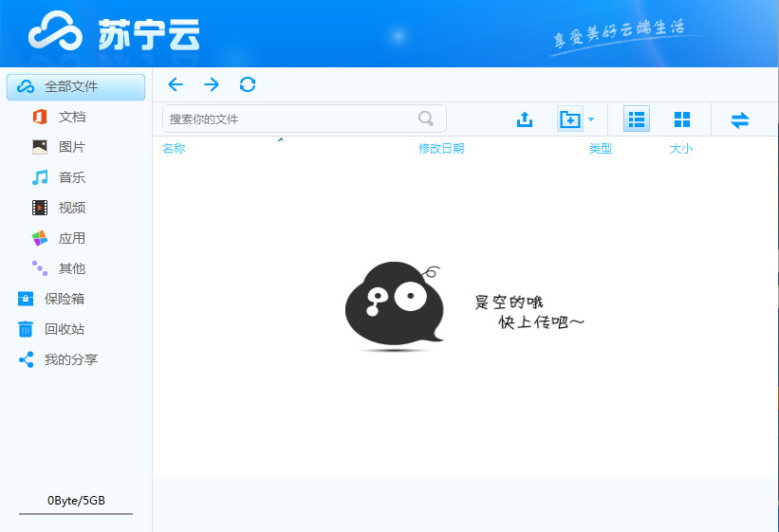The height and width of the screenshot is (532, 779).
Task: Click the storage usage progress bar
Action: pyautogui.click(x=76, y=514)
